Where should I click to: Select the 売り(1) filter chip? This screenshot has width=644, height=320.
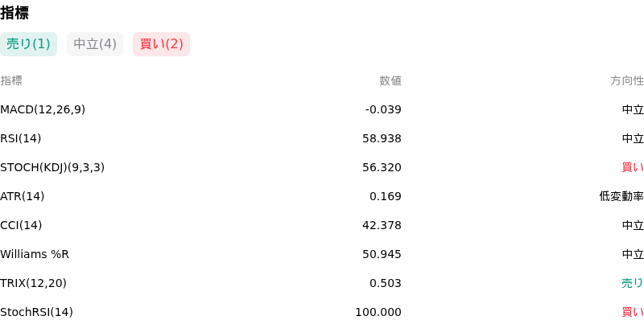pyautogui.click(x=28, y=44)
